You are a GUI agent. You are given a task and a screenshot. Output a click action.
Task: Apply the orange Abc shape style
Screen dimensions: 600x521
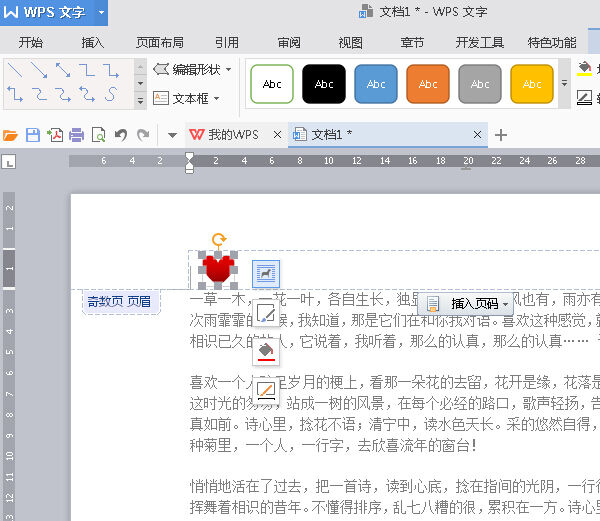pyautogui.click(x=428, y=85)
